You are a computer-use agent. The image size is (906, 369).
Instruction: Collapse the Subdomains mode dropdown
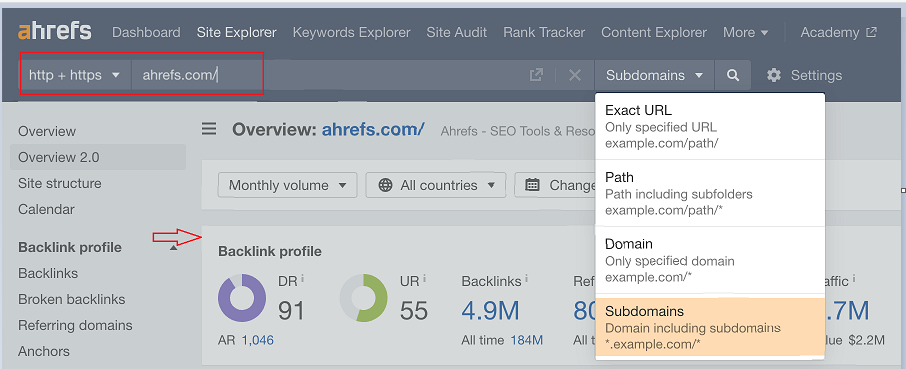coord(654,75)
